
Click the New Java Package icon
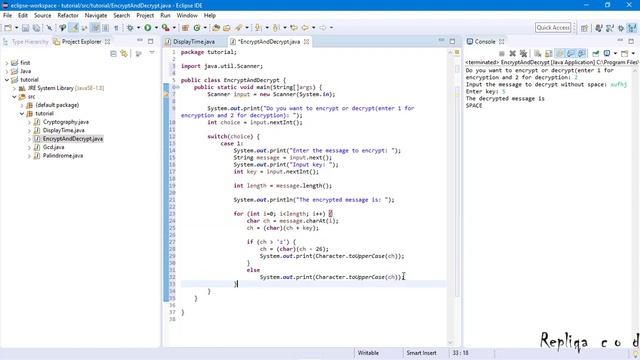(x=185, y=28)
